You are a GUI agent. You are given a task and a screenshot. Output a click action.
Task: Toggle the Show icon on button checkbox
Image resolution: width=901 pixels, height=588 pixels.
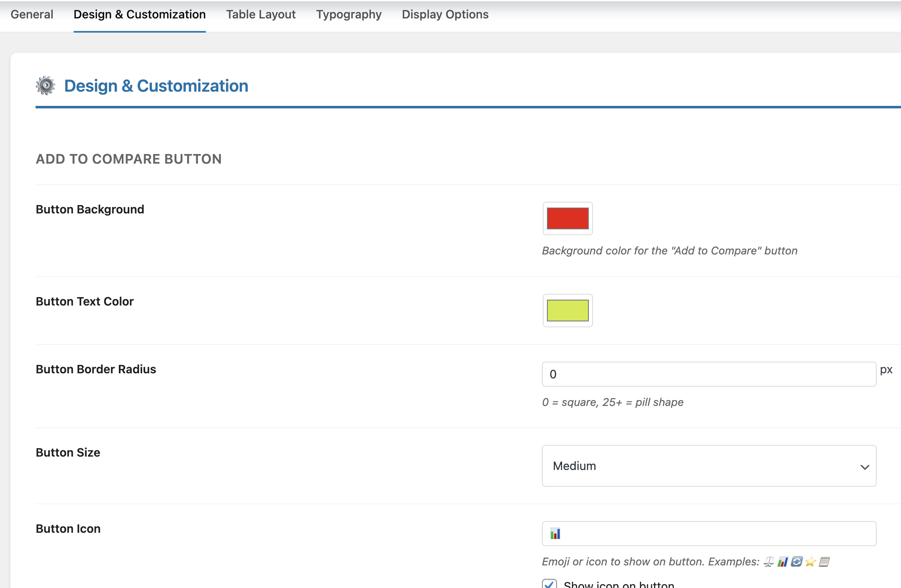click(549, 584)
